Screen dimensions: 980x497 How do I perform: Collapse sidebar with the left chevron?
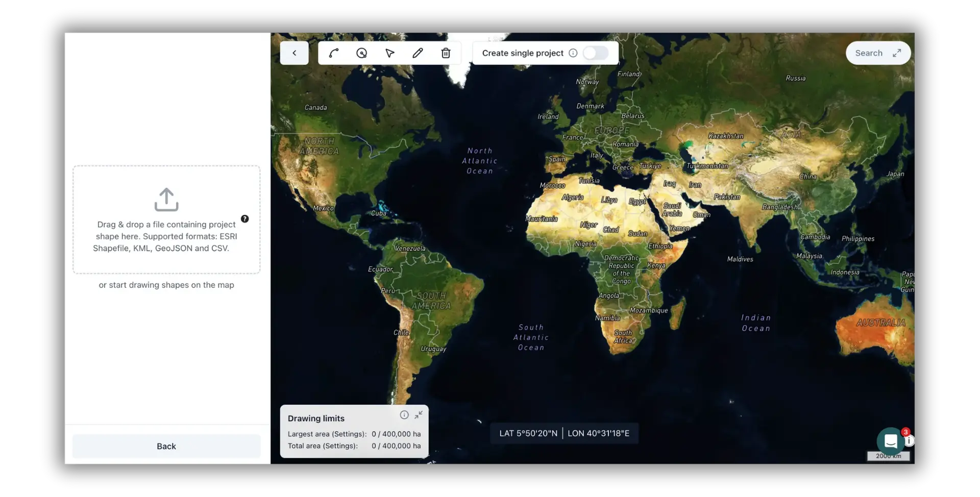coord(294,53)
